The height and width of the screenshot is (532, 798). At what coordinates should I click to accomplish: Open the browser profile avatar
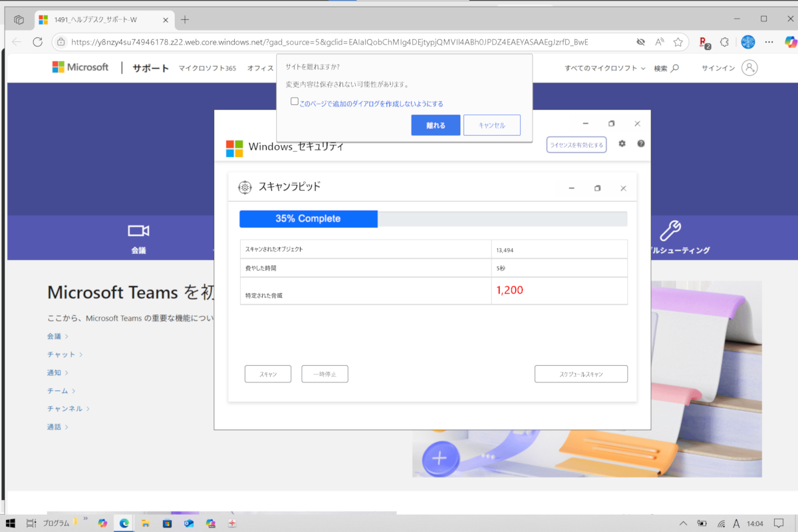pos(748,42)
